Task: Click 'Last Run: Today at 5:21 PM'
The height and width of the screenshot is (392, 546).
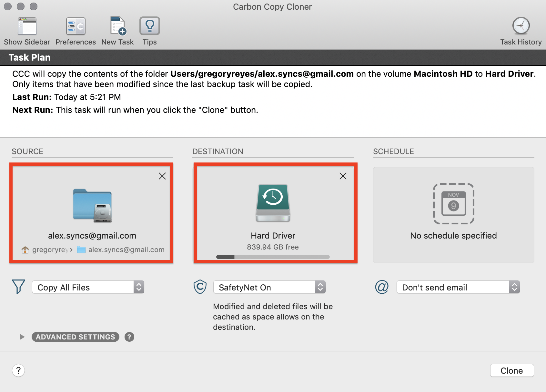Action: coord(67,97)
